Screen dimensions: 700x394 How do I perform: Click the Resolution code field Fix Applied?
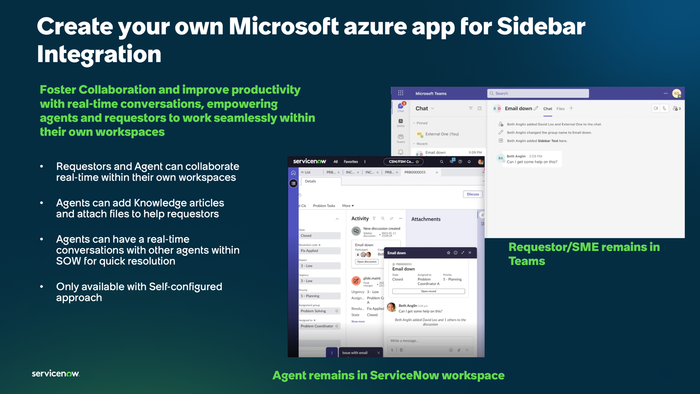tap(320, 251)
